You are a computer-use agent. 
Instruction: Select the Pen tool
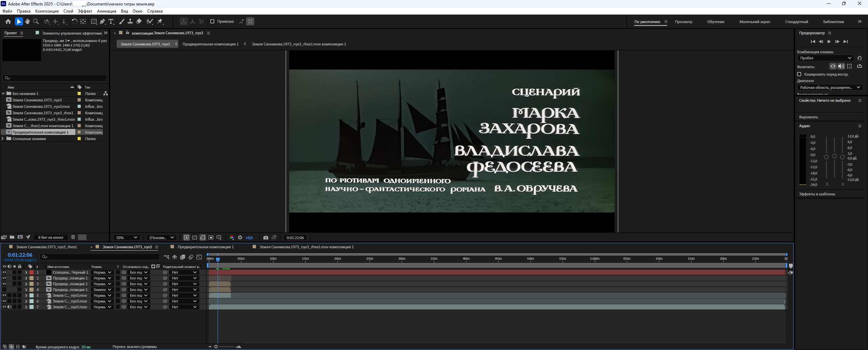pyautogui.click(x=102, y=21)
